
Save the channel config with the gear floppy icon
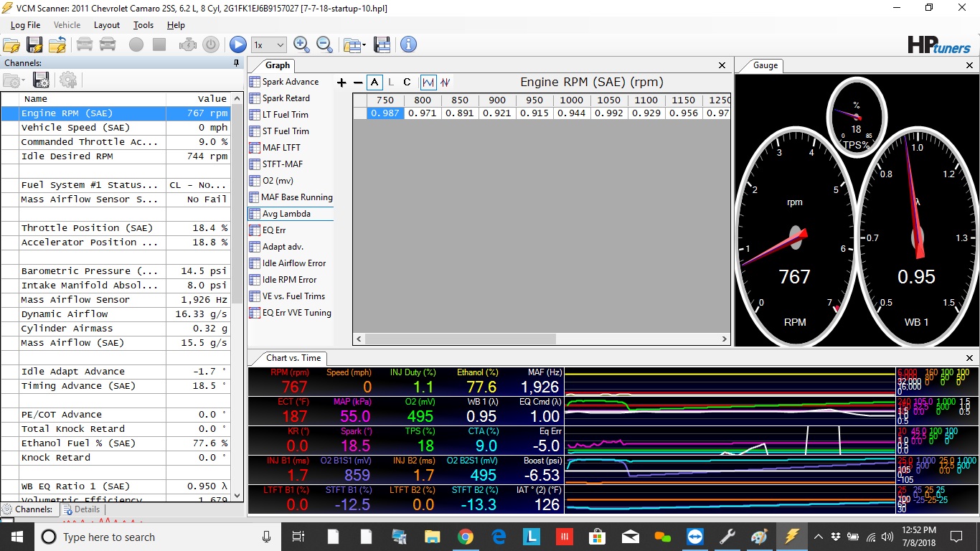[x=41, y=80]
